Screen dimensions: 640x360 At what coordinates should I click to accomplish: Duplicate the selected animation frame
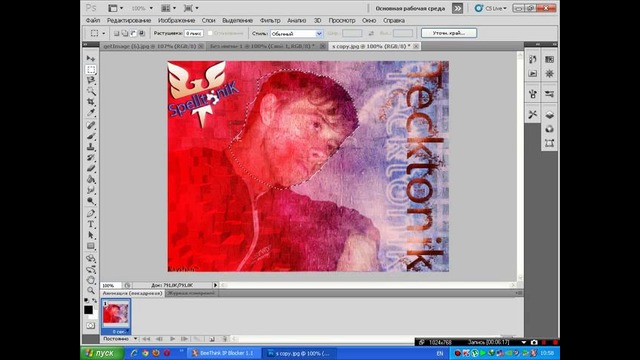coord(212,339)
